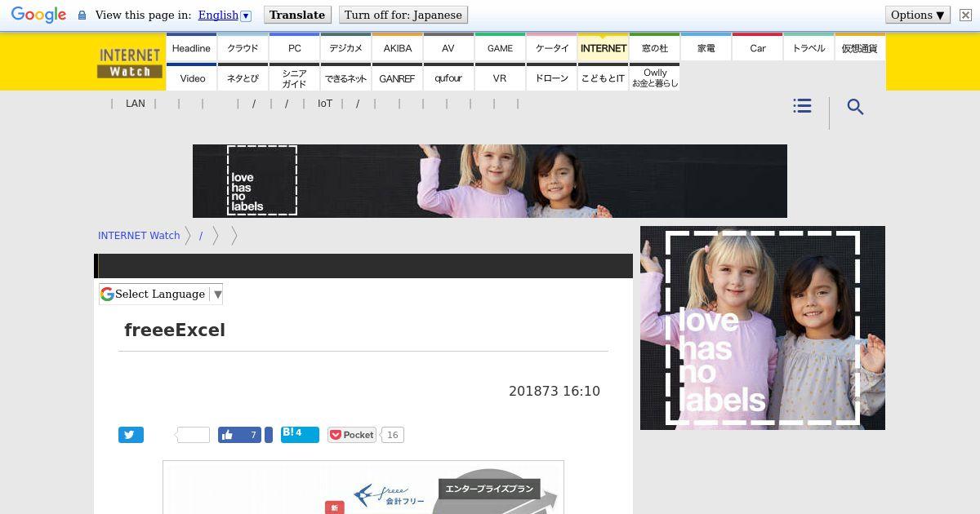Click the lock icon in translate bar

82,16
